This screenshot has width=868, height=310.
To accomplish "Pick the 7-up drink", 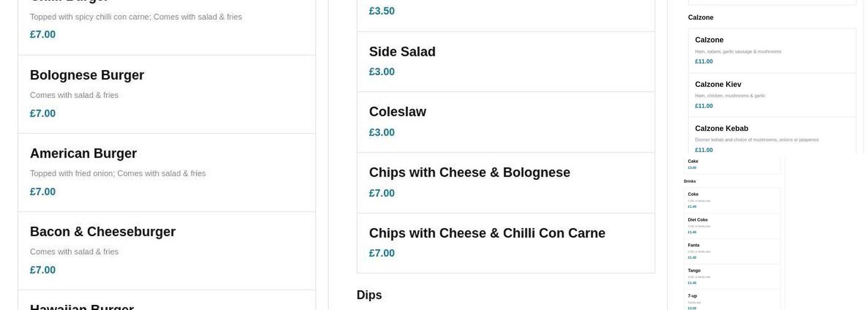I will click(x=693, y=296).
